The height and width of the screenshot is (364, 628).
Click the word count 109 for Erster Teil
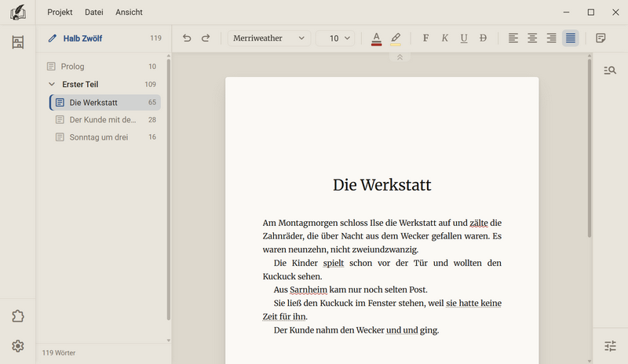[150, 85]
